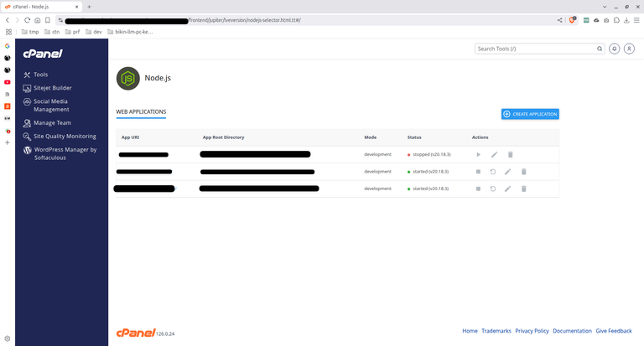
Task: Click the Node.js logo icon
Action: coord(128,79)
